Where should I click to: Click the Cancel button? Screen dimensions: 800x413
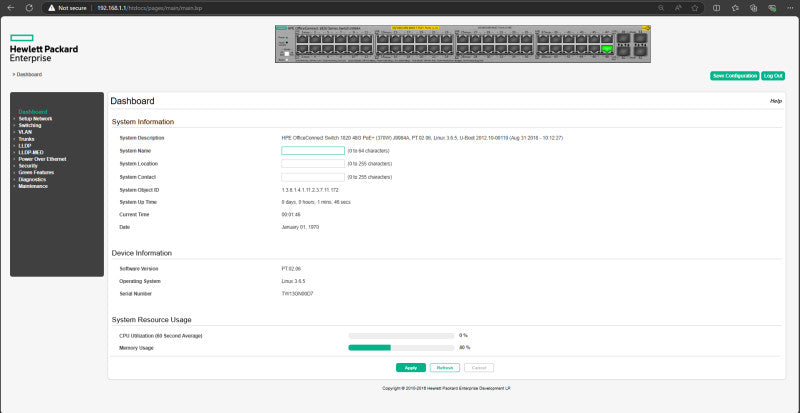click(x=479, y=368)
